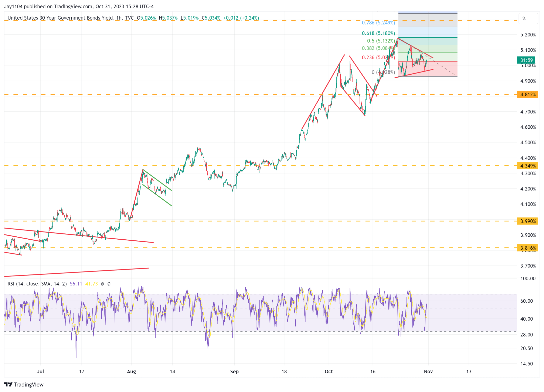Viewport: 544px width, 392px height.
Task: Select the 4.812% price level label
Action: [527, 95]
